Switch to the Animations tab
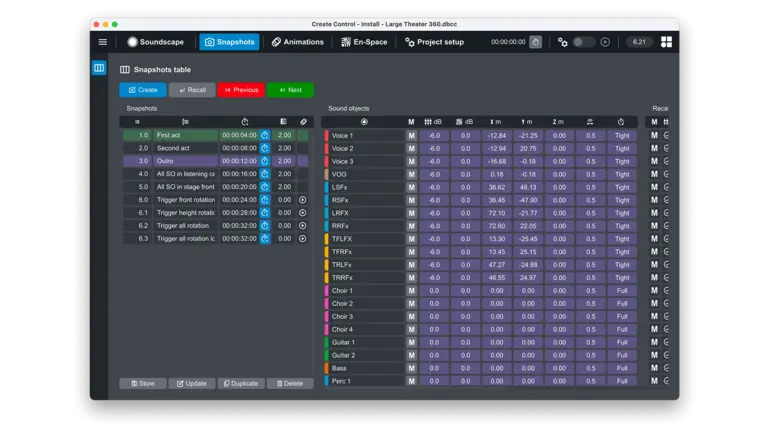Screen dimensions: 768x433 [x=298, y=42]
